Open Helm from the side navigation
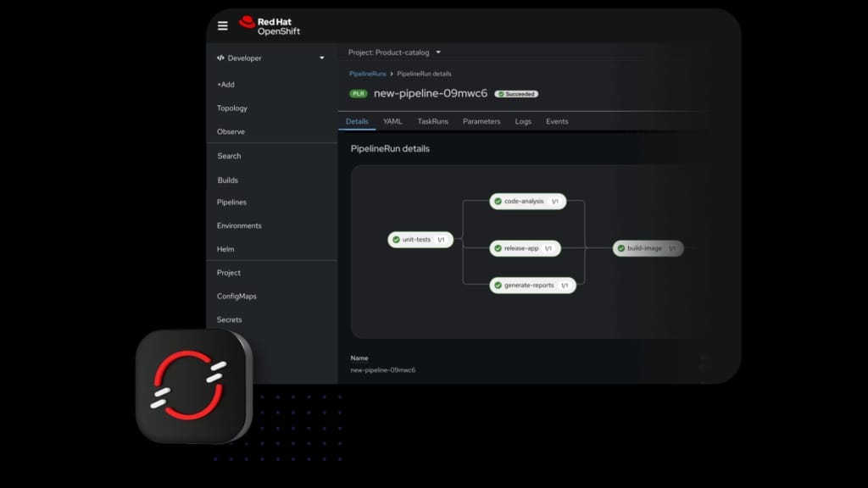 (x=225, y=249)
